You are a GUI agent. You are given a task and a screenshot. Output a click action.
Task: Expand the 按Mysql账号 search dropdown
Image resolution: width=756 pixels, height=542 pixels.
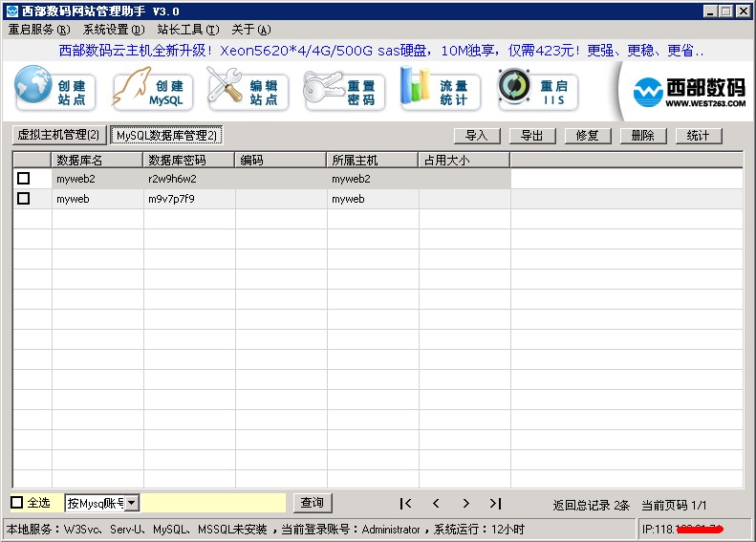pyautogui.click(x=132, y=503)
